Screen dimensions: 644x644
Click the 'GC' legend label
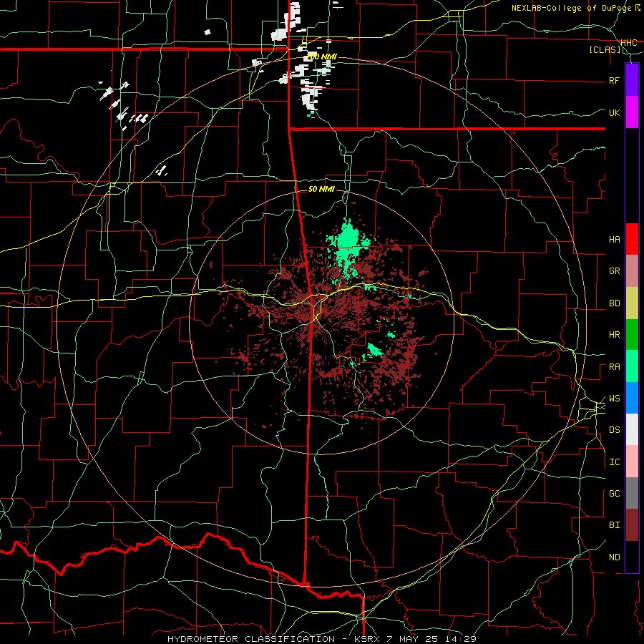[x=614, y=494]
